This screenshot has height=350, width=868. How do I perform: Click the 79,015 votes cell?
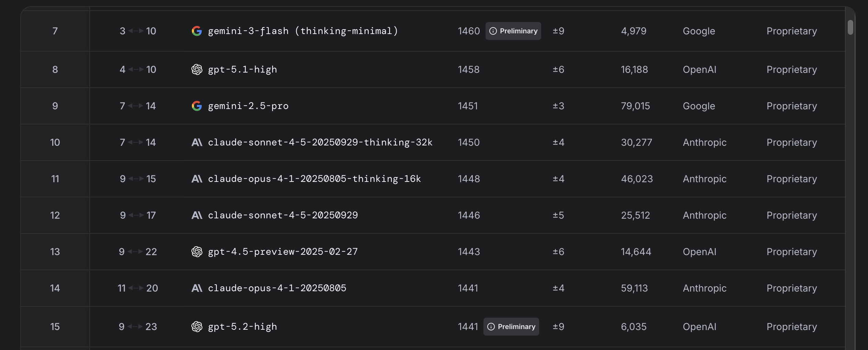pos(635,106)
